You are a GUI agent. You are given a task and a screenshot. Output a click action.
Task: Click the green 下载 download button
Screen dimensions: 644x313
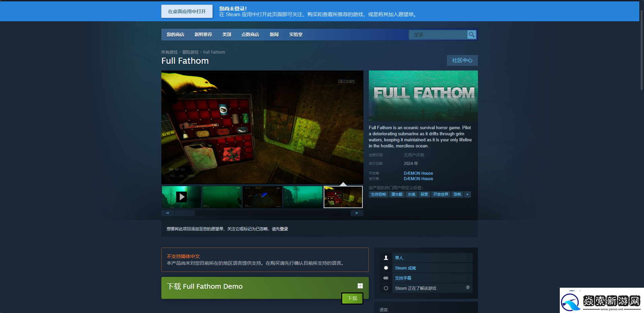click(x=352, y=298)
